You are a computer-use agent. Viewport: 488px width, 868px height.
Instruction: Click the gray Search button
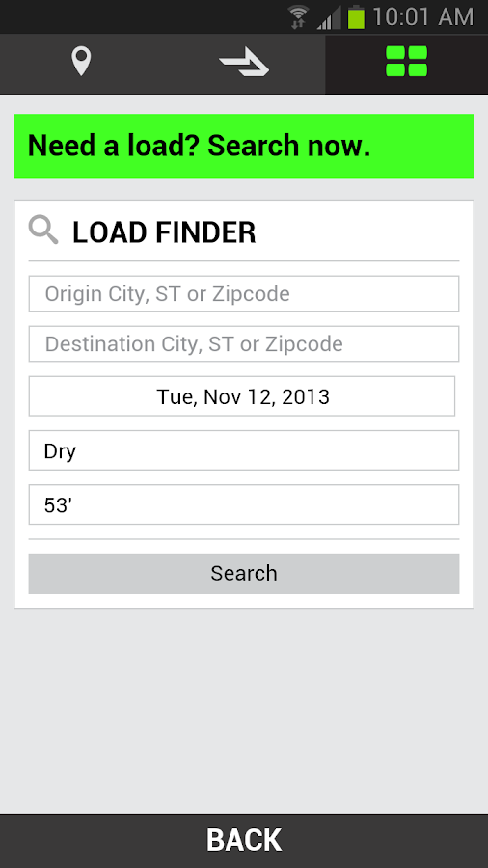[244, 574]
